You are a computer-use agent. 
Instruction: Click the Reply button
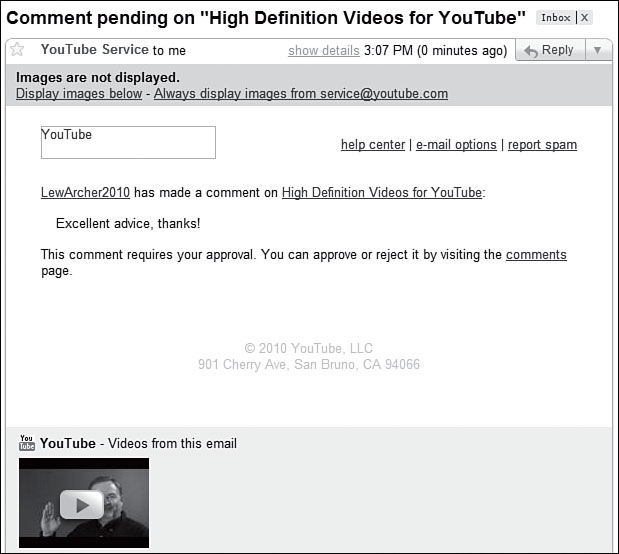pyautogui.click(x=550, y=50)
